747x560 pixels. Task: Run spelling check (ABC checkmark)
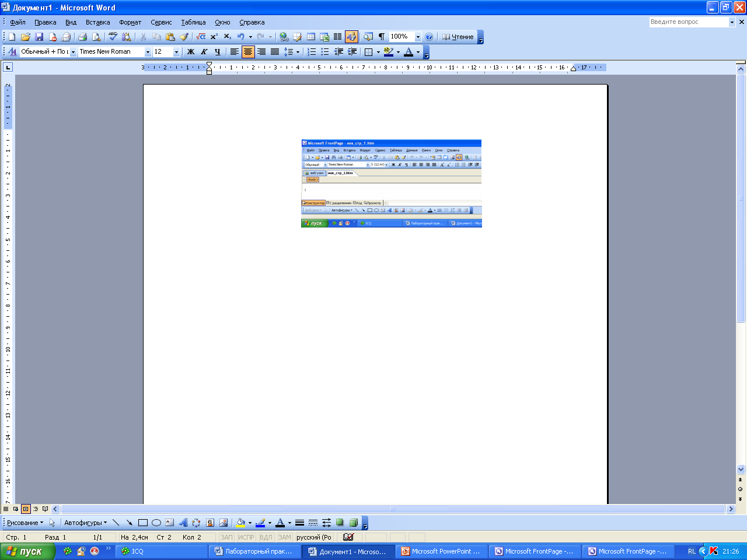point(113,37)
